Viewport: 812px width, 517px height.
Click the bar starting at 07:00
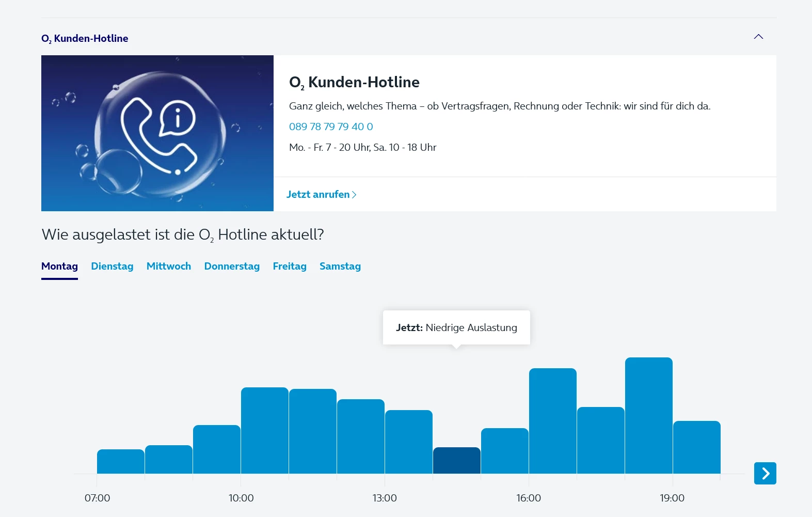121,462
